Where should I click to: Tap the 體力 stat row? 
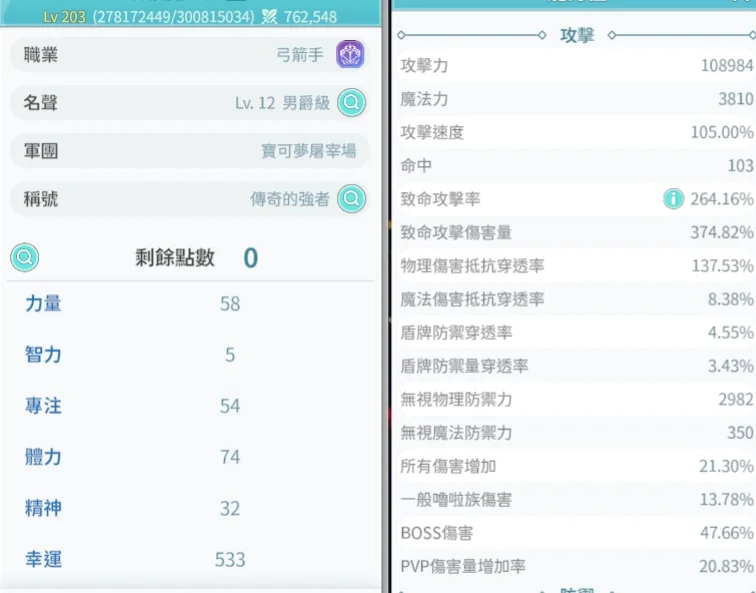190,457
